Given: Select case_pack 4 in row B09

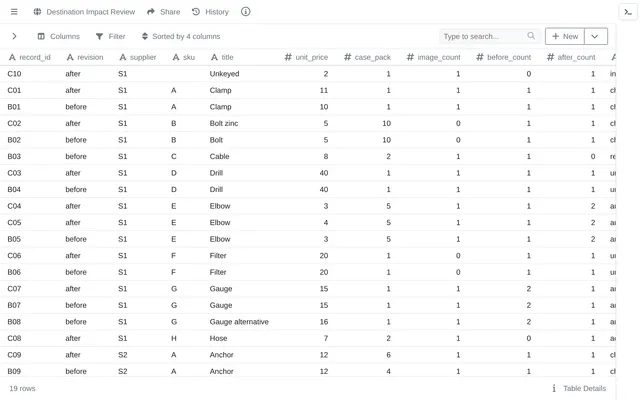Looking at the screenshot, I should 367,371.
